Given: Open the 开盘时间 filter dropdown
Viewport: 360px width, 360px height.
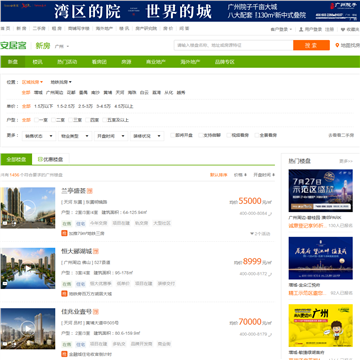Looking at the screenshot, I should (x=111, y=136).
